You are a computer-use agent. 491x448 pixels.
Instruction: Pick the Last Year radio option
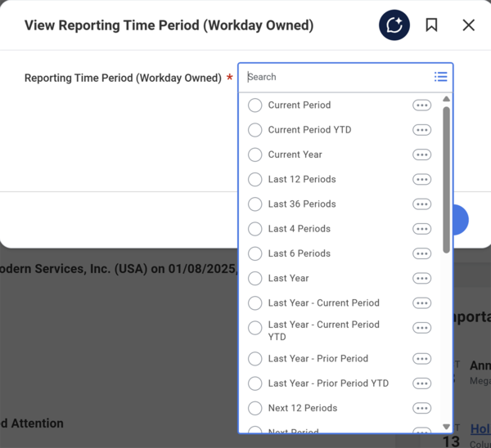point(255,278)
